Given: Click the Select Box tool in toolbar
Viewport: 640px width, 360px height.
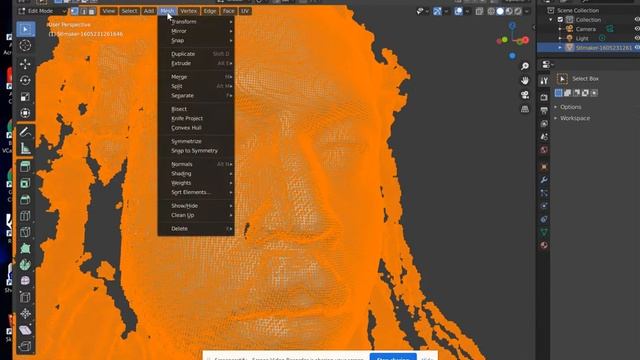Looking at the screenshot, I should tap(25, 29).
